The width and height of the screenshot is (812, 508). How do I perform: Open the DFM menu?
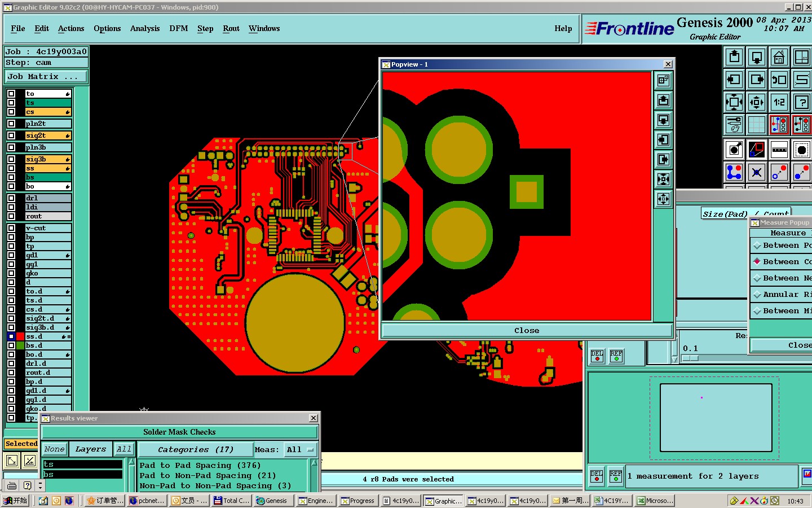[x=179, y=29]
